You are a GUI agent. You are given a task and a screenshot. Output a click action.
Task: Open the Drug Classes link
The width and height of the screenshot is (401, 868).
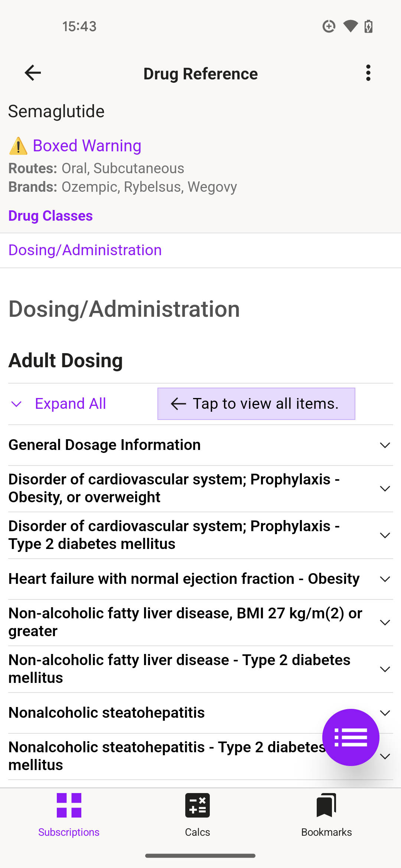(50, 216)
